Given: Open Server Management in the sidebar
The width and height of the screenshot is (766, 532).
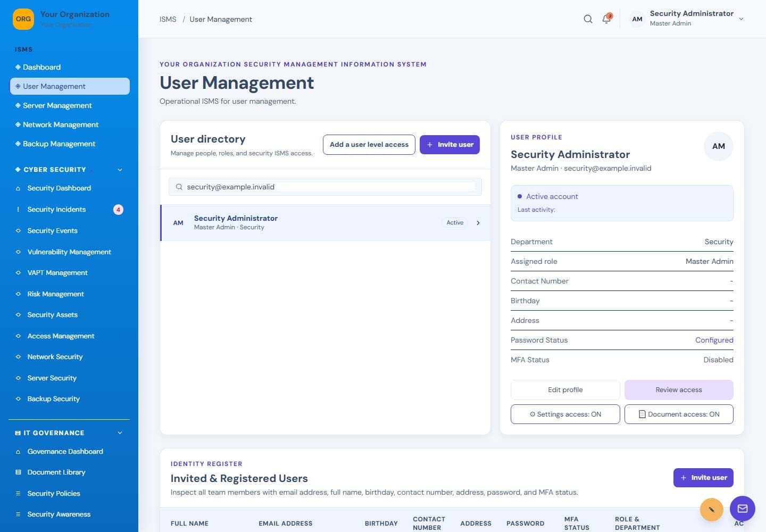Looking at the screenshot, I should [70, 105].
